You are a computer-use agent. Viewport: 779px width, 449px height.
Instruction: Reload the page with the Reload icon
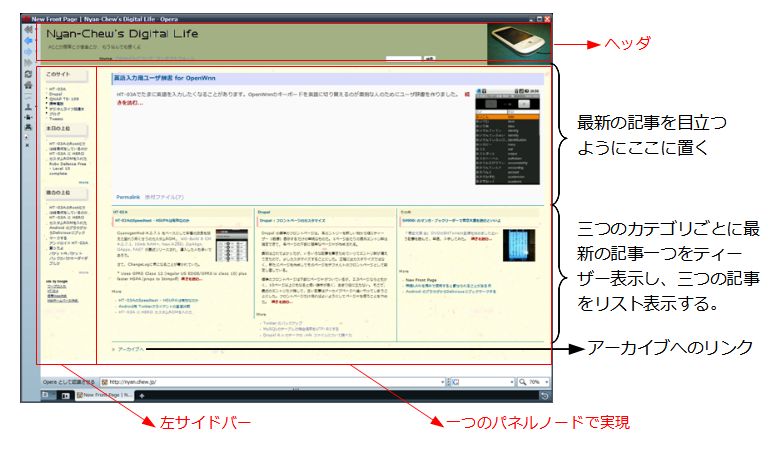pyautogui.click(x=28, y=74)
